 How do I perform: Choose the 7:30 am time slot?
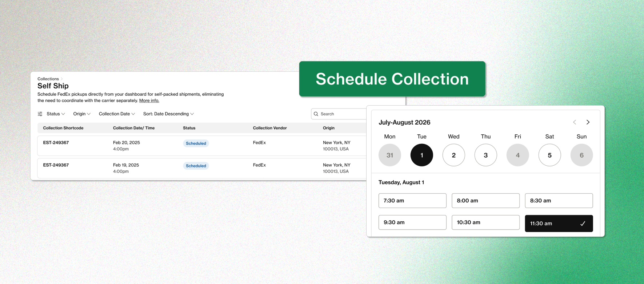coord(412,201)
